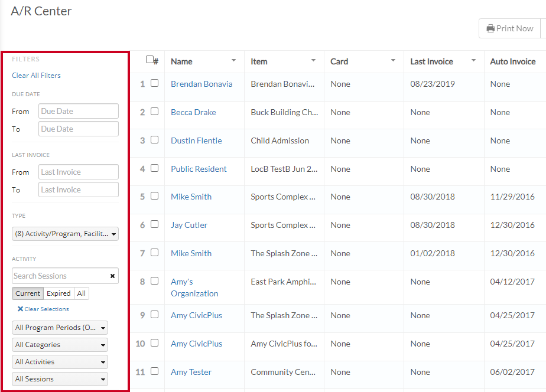The image size is (546, 392).
Task: Check the box for row 4 Public Resident
Action: pyautogui.click(x=155, y=168)
